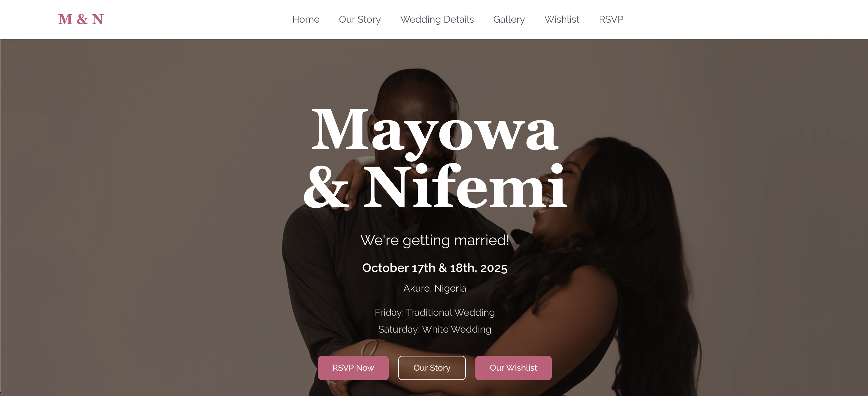Image resolution: width=868 pixels, height=396 pixels.
Task: Select the October 17th & 18th, 2025 date
Action: pos(435,268)
